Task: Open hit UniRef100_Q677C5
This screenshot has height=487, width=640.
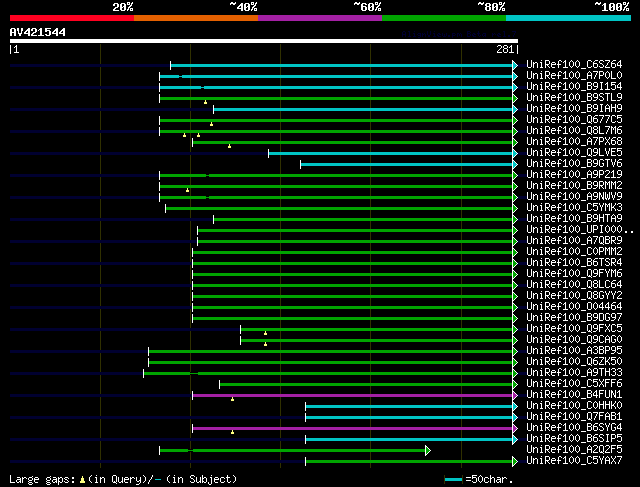Action: pos(574,119)
